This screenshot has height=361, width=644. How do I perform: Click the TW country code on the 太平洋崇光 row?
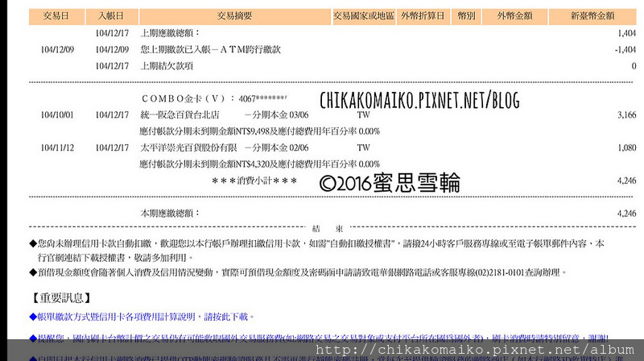coord(364,148)
